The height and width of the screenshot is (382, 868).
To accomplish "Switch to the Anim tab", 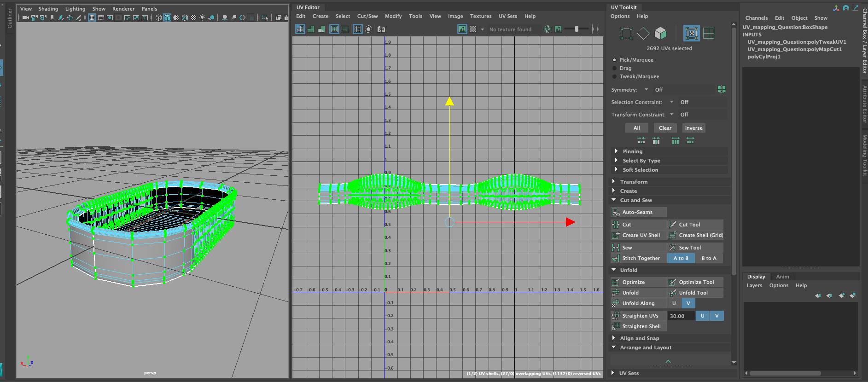I will [x=782, y=277].
